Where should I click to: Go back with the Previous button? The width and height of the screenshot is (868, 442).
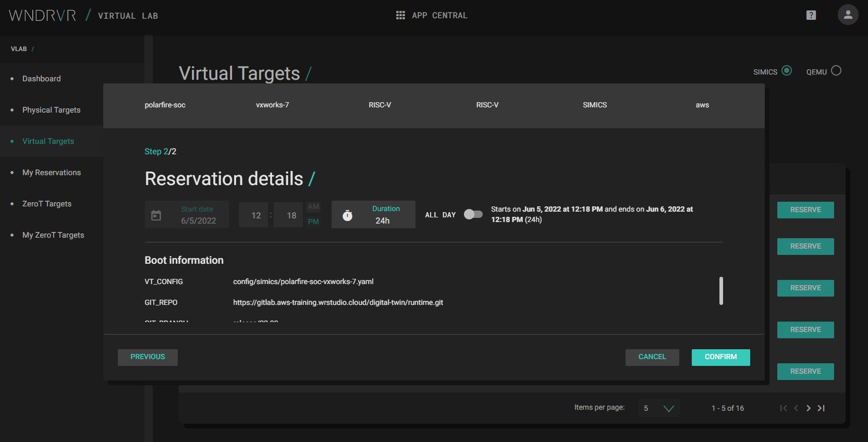pos(148,357)
